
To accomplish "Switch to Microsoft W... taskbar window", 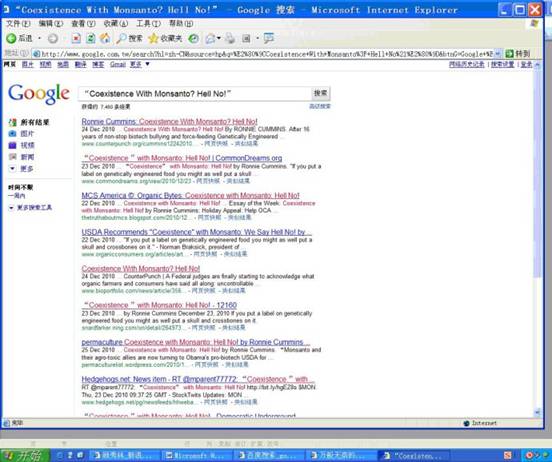I will (x=197, y=456).
